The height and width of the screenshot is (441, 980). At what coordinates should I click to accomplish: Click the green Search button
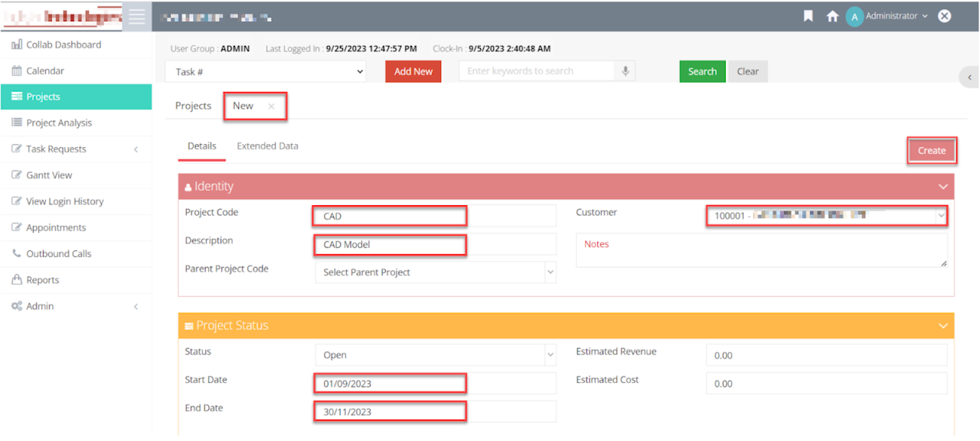pyautogui.click(x=702, y=71)
